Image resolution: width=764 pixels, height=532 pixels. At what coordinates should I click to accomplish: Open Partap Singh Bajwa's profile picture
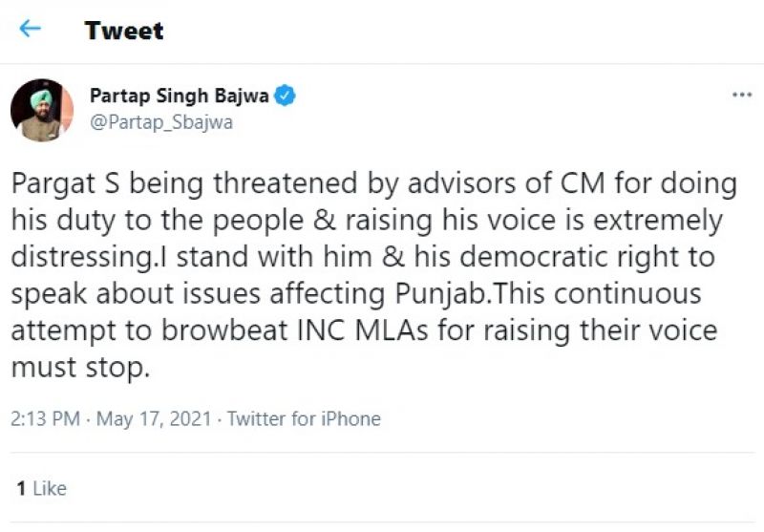[42, 110]
